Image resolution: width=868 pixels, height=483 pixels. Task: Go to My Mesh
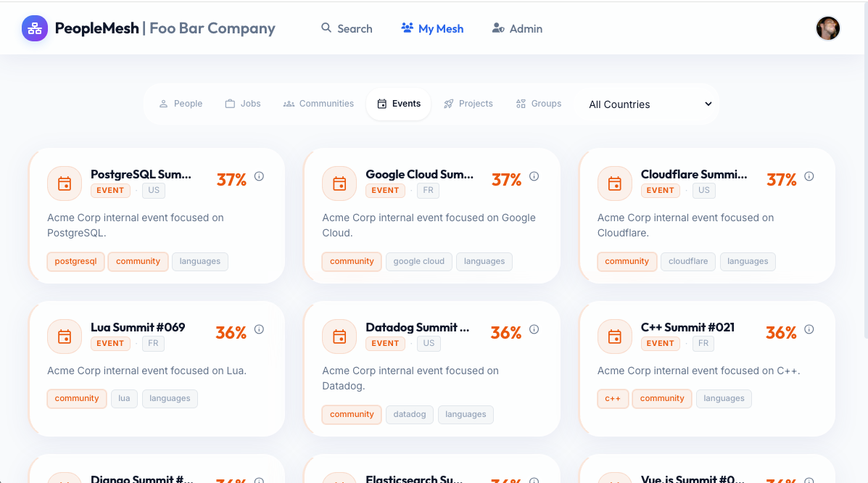coord(432,28)
